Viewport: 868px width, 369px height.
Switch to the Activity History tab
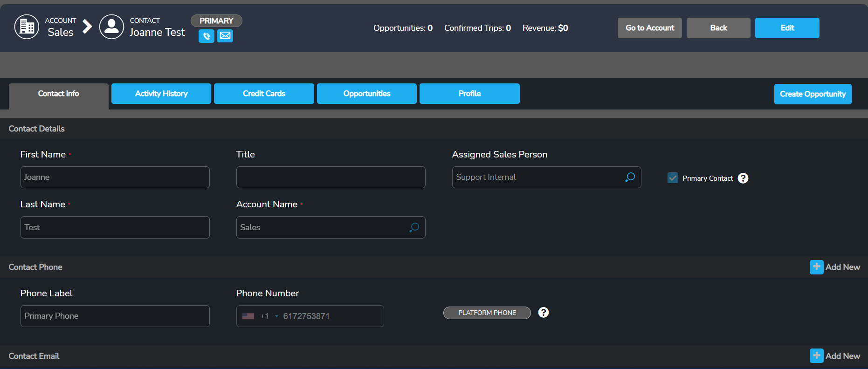pos(161,94)
